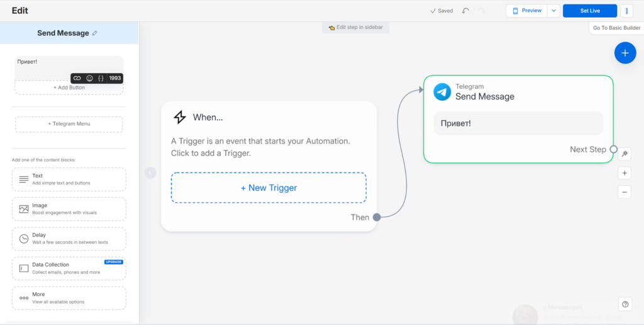The height and width of the screenshot is (325, 644).
Task: Click the Image content block picture icon
Action: click(24, 208)
